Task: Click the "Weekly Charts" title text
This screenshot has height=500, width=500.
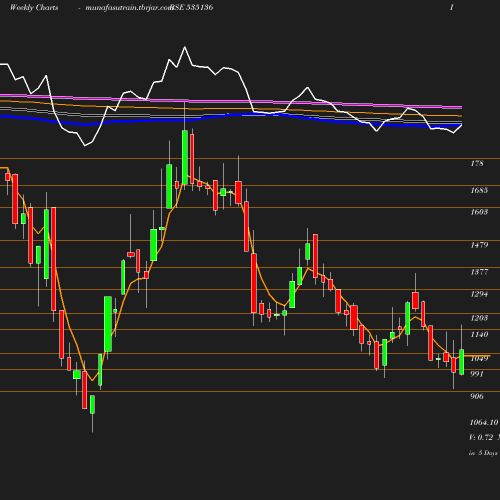Action: 34,8
